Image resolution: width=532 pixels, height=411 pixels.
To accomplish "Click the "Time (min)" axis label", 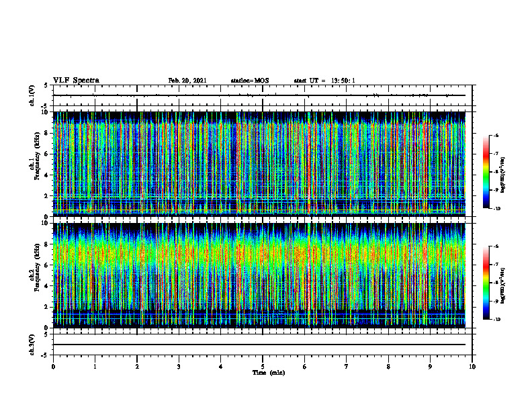I will pyautogui.click(x=269, y=373).
